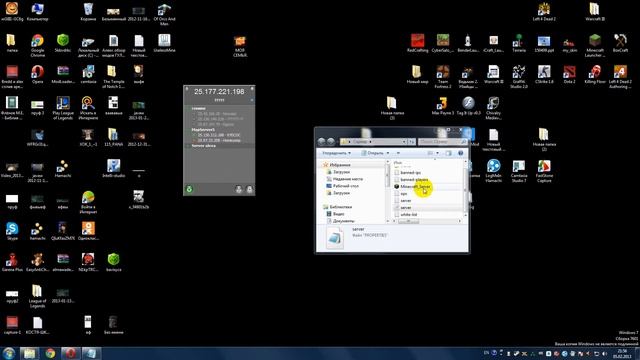Viewport: 640px width, 360px height.
Task: Click Explorer refresh button by address bar
Action: click(411, 142)
